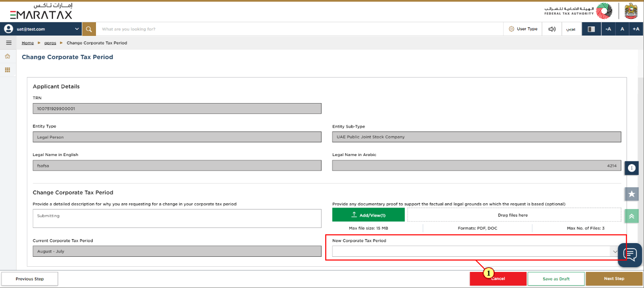Click Save as Draft
Screen dimensions: 644x288
(x=556, y=279)
